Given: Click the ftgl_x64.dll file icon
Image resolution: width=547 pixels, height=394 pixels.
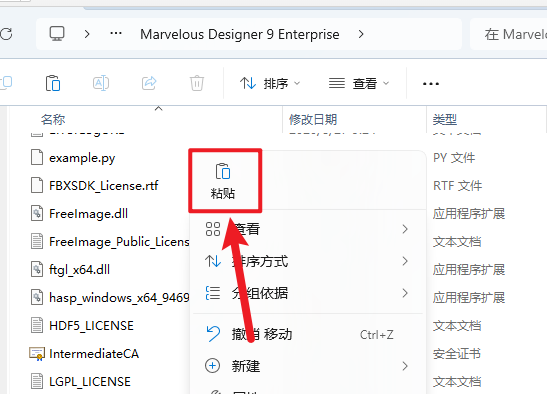Looking at the screenshot, I should (37, 269).
